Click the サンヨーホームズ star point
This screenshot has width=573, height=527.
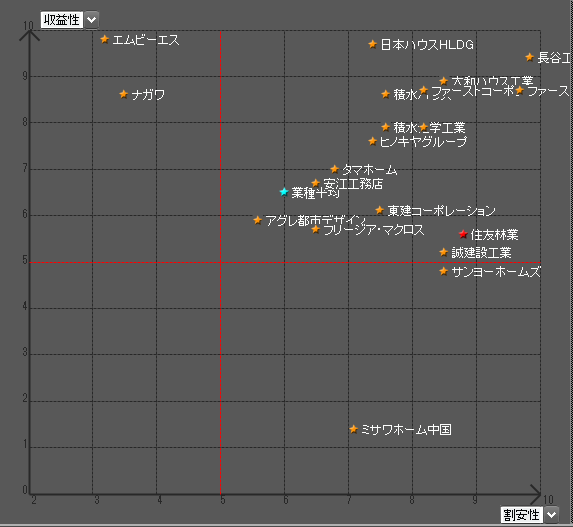click(444, 271)
